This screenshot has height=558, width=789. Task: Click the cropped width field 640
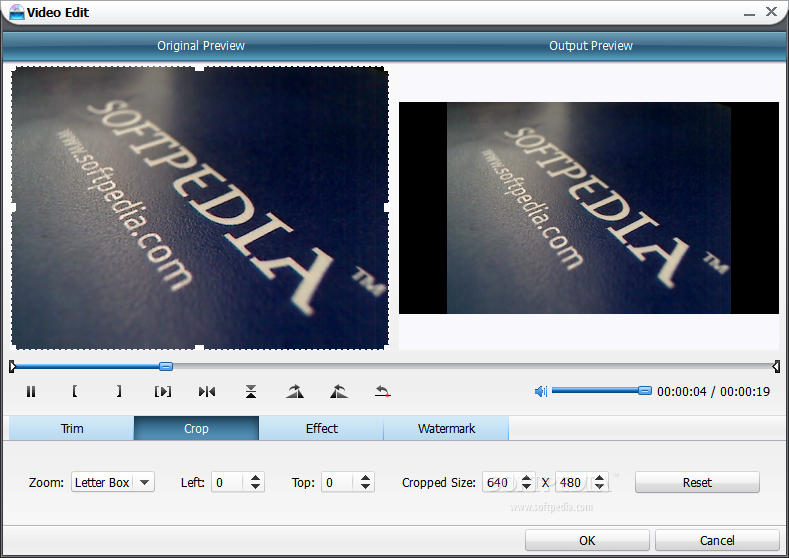[x=499, y=483]
